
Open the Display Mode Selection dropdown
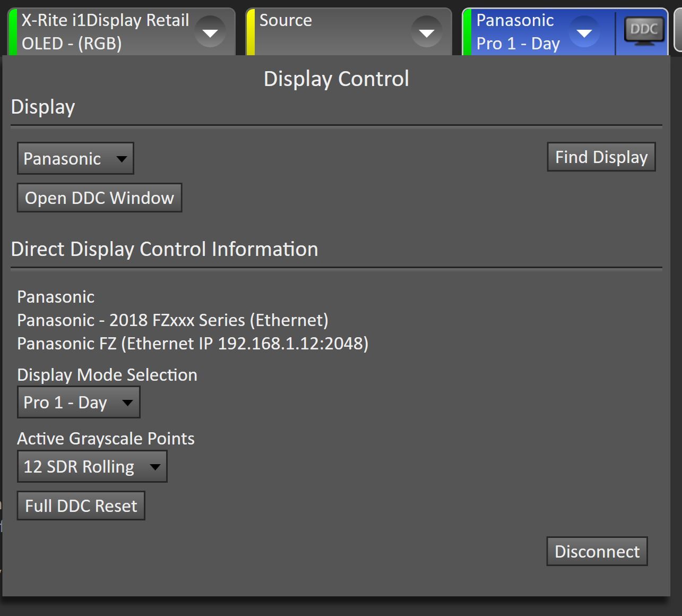click(x=79, y=403)
